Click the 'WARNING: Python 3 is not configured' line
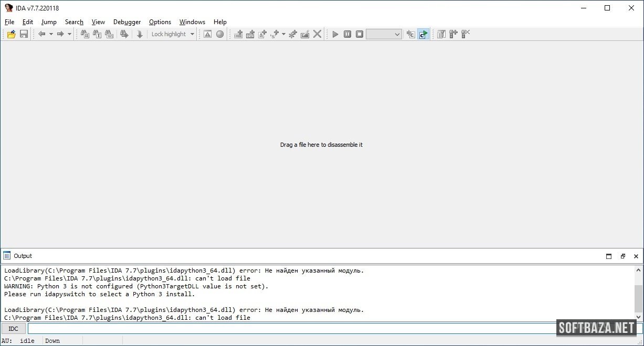Image resolution: width=644 pixels, height=346 pixels. [136, 286]
